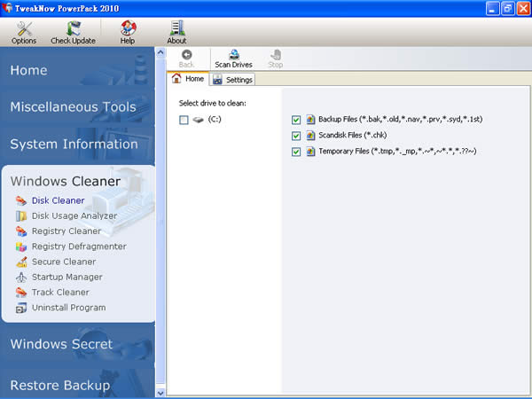The image size is (532, 399).
Task: Switch to the Home tab
Action: pos(188,79)
